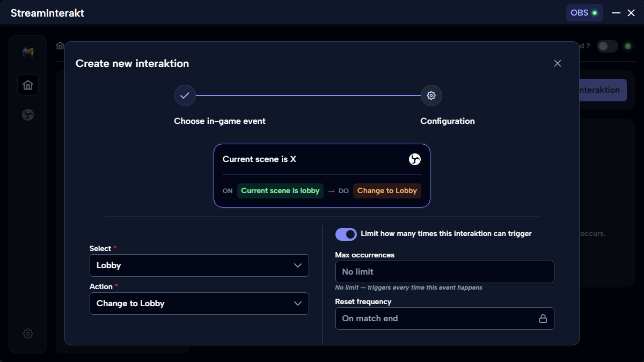Click the green status dot behind the dialog

tap(628, 46)
